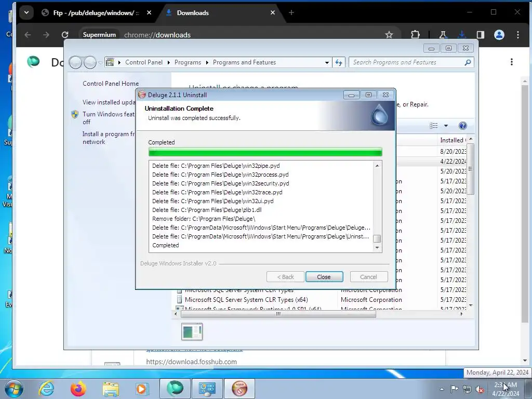The width and height of the screenshot is (532, 399).
Task: Click the taskbar clock showing 4/22/2024
Action: tap(506, 389)
